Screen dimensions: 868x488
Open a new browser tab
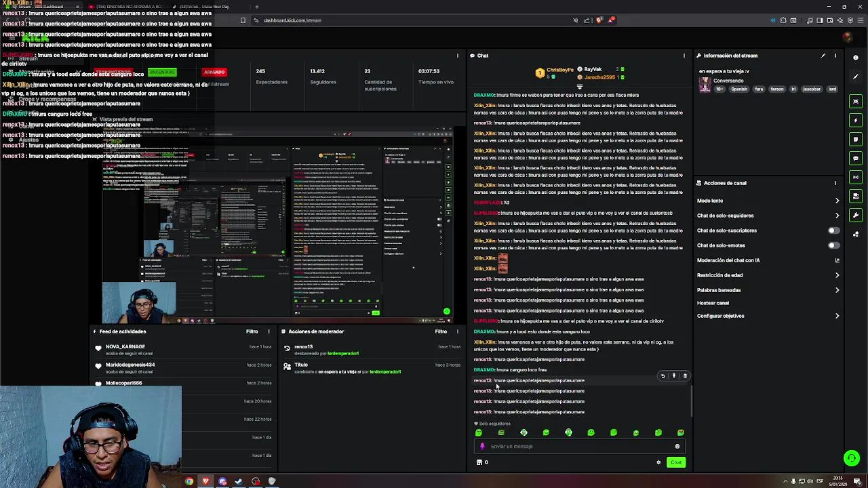pos(256,7)
